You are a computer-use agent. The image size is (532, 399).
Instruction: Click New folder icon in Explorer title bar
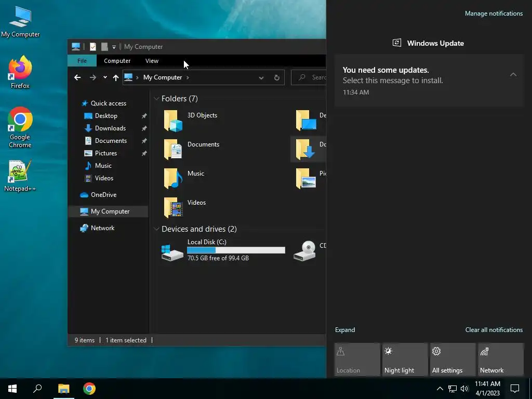click(104, 46)
